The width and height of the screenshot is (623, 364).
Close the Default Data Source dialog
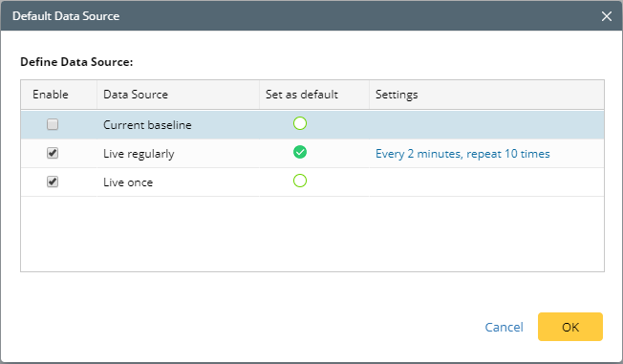coord(607,16)
